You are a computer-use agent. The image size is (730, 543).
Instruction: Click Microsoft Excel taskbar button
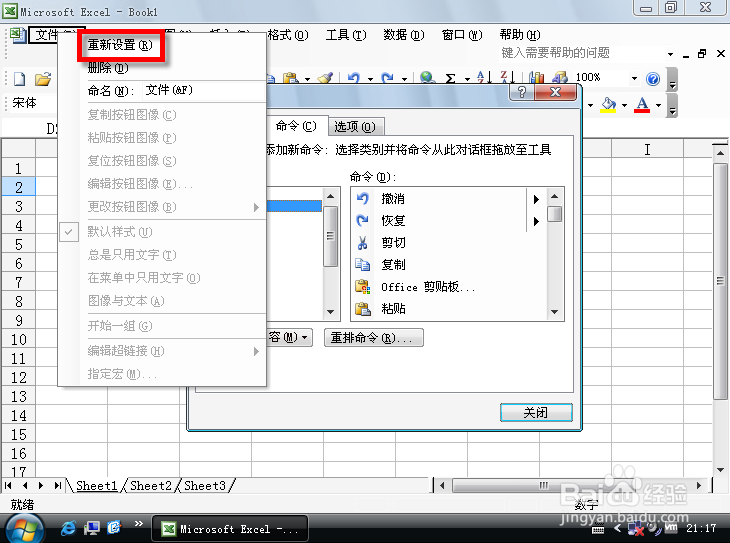coord(230,529)
